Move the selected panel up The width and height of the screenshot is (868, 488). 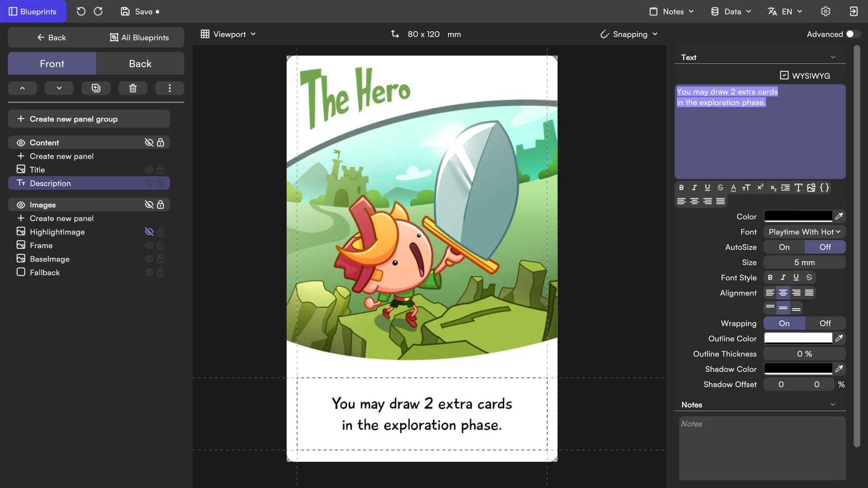point(22,88)
